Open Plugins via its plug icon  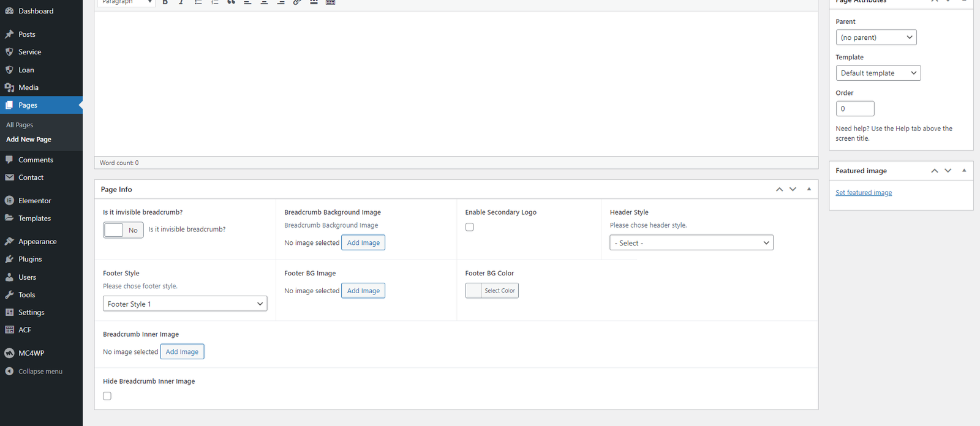pyautogui.click(x=9, y=260)
